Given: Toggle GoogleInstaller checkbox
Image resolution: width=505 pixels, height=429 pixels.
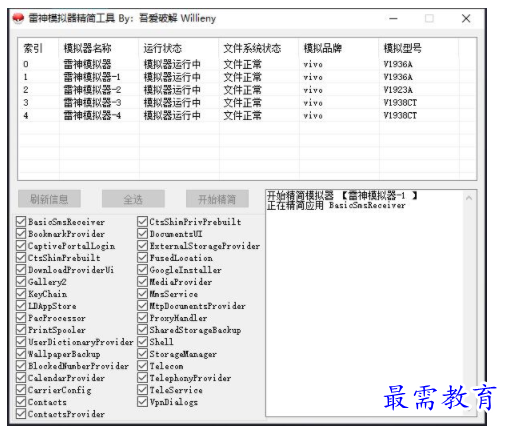Looking at the screenshot, I should [x=142, y=270].
